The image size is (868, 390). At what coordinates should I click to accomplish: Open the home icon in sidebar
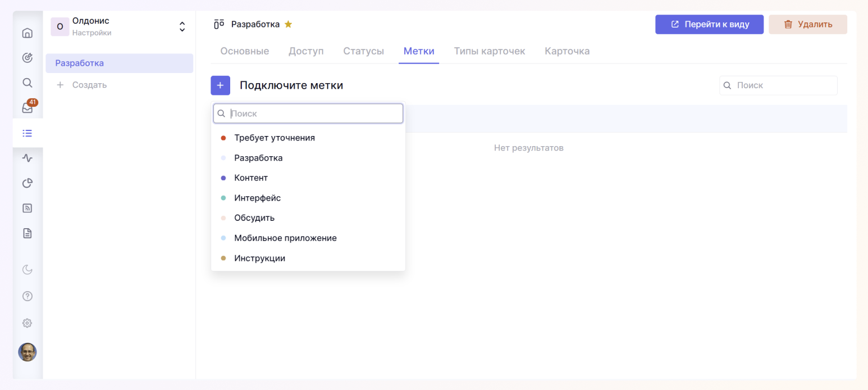coord(27,33)
